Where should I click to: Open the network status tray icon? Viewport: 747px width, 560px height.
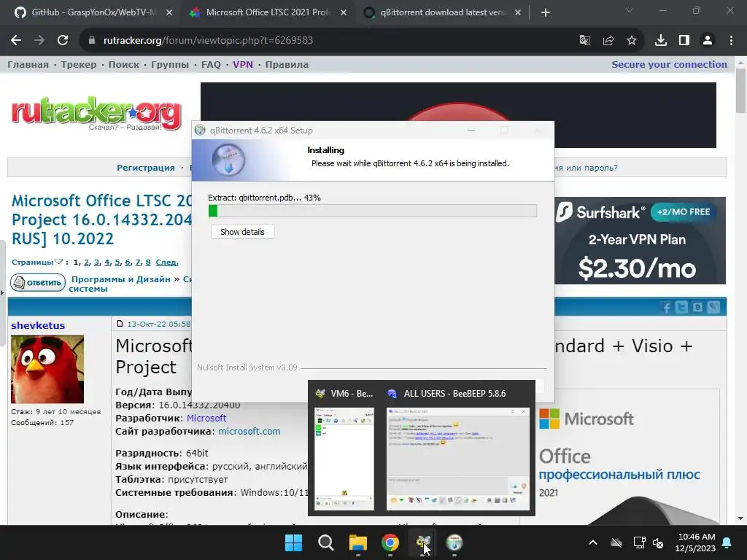pos(639,542)
